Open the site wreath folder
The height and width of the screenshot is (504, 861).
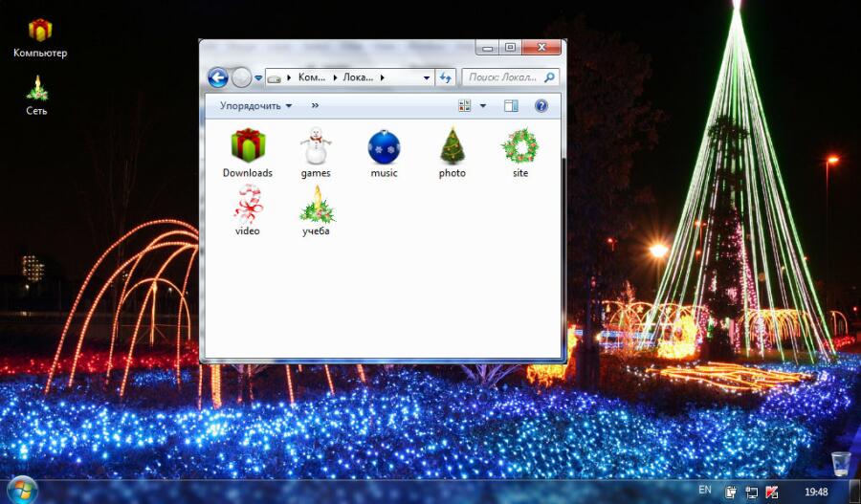(519, 146)
